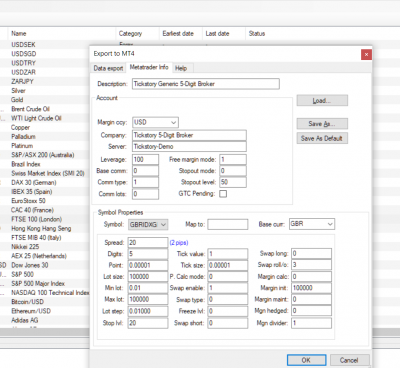This screenshot has width=400, height=368.
Task: Click the Digits input field
Action: pyautogui.click(x=148, y=254)
